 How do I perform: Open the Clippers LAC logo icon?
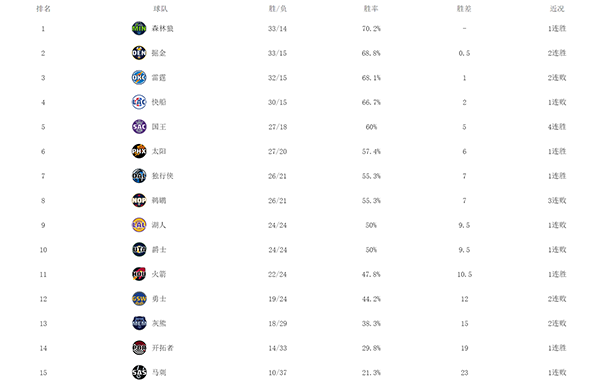[139, 102]
